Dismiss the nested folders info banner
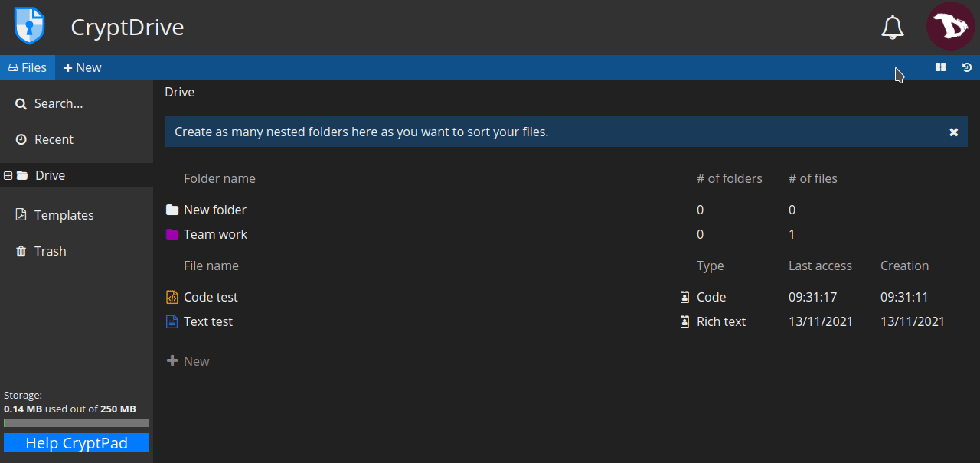980x463 pixels. point(954,132)
